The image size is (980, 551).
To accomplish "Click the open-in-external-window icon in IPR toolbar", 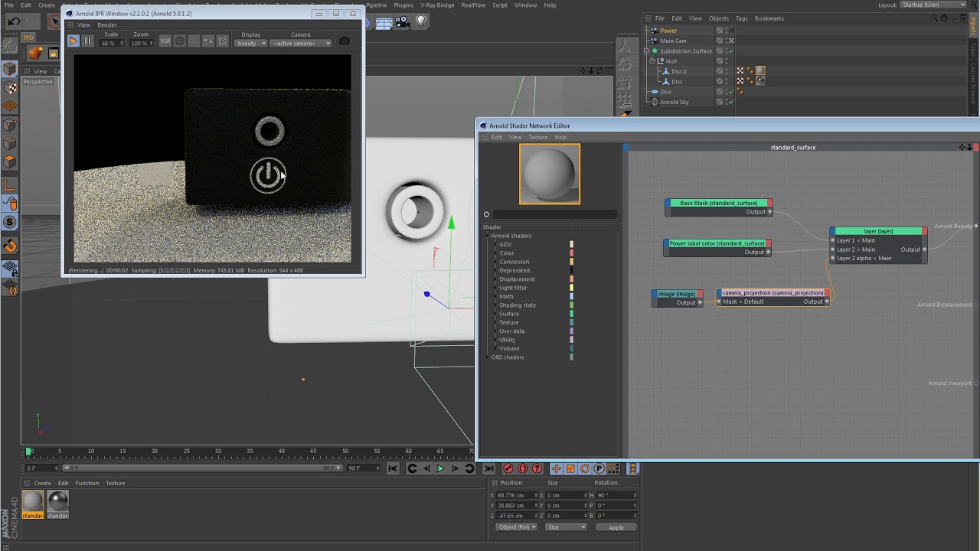I will pyautogui.click(x=223, y=41).
